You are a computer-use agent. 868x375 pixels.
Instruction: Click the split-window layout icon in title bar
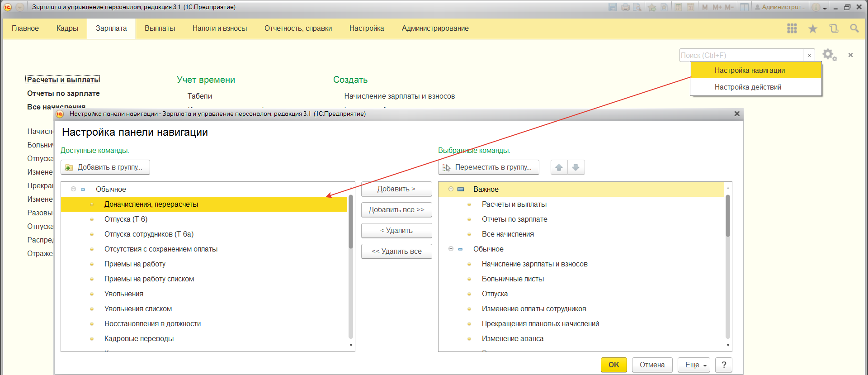[744, 7]
